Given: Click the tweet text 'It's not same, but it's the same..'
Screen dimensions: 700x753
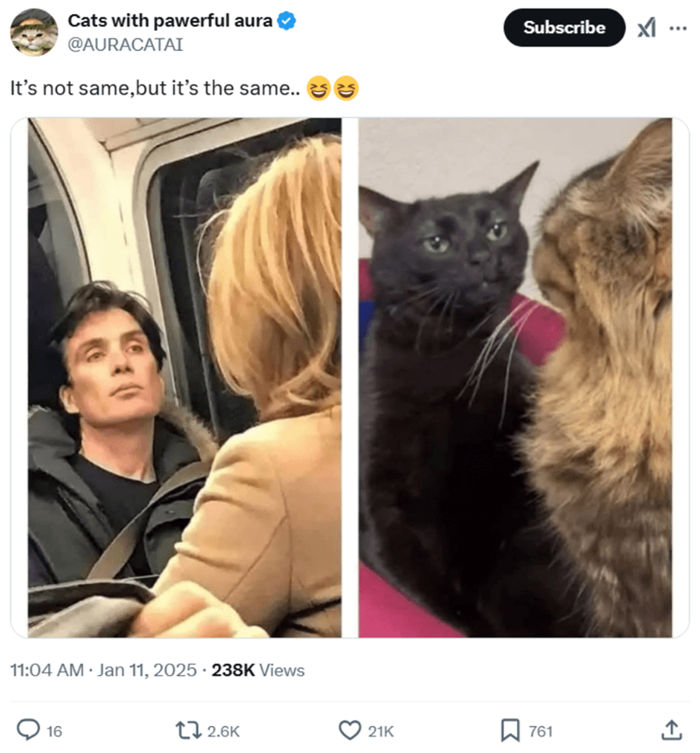Looking at the screenshot, I should (157, 88).
